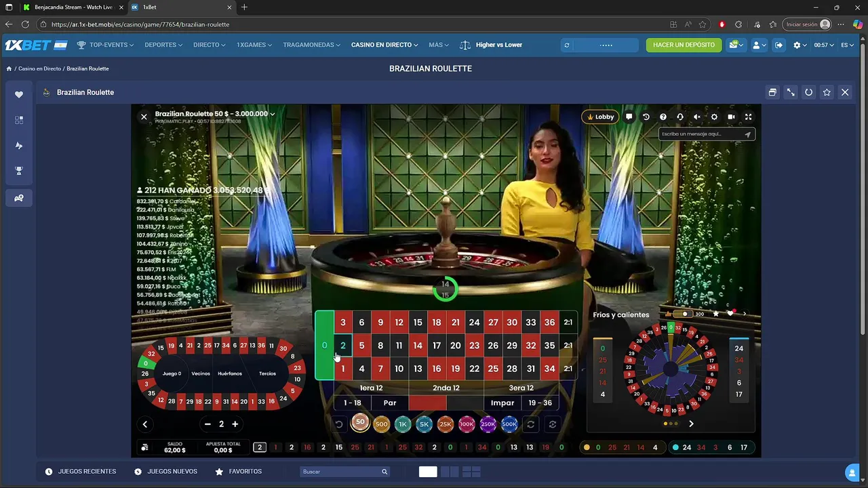Bet on 1 - 18
Image resolution: width=868 pixels, height=488 pixels.
coord(352,403)
